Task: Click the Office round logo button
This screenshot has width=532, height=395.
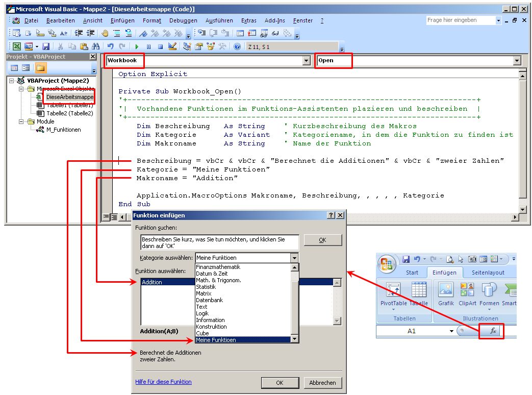Action: (x=387, y=264)
